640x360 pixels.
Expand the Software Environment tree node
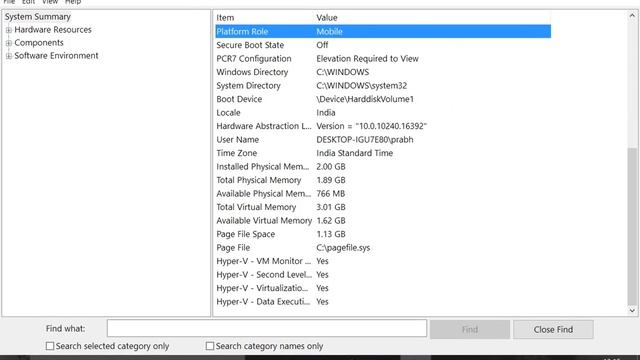coord(9,56)
